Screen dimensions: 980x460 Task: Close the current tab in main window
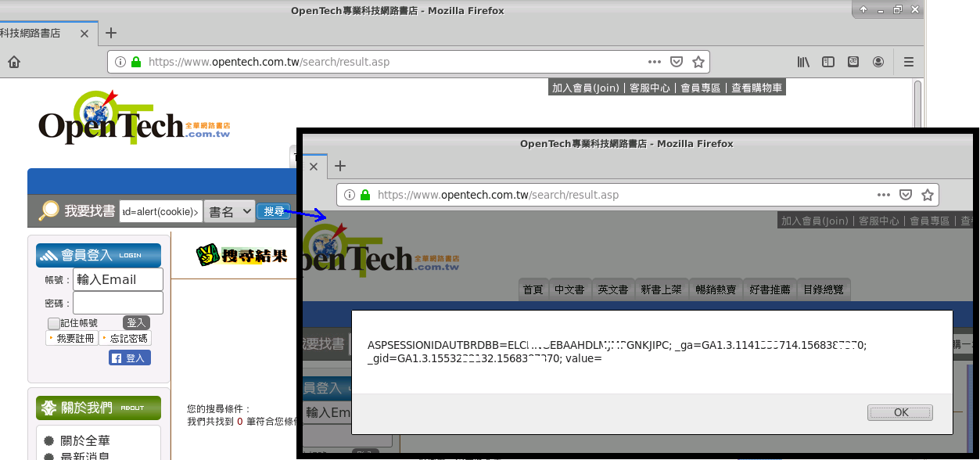point(84,34)
